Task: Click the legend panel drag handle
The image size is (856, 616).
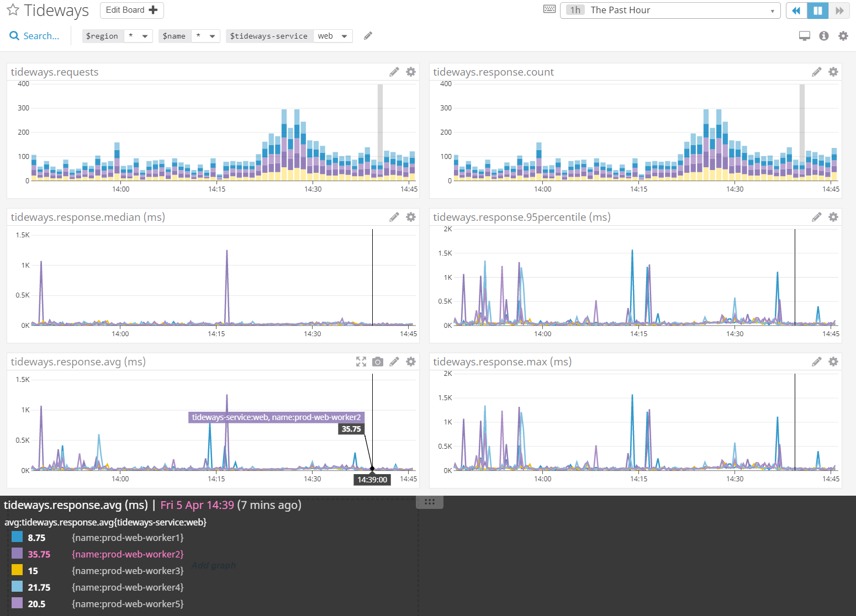Action: (x=430, y=502)
